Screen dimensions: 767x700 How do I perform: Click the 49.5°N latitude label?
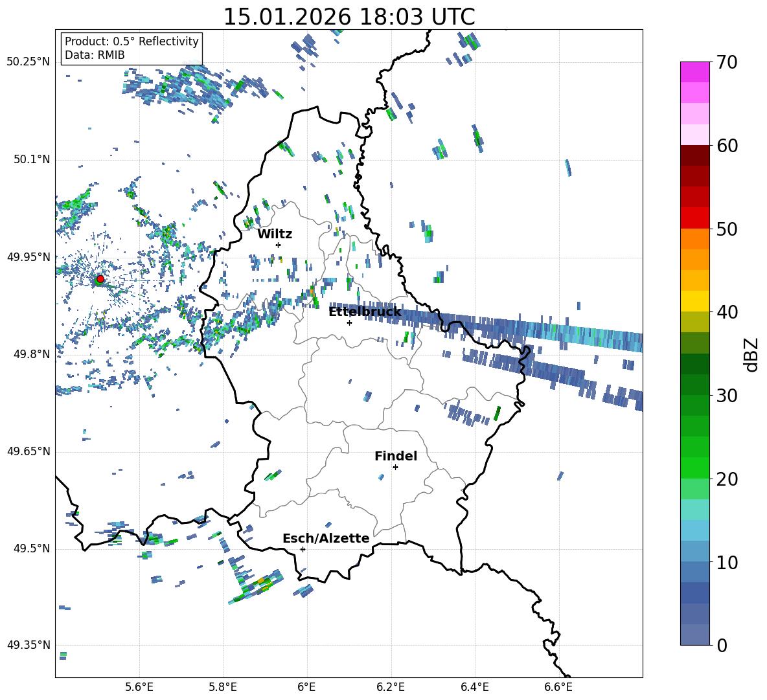coord(31,549)
